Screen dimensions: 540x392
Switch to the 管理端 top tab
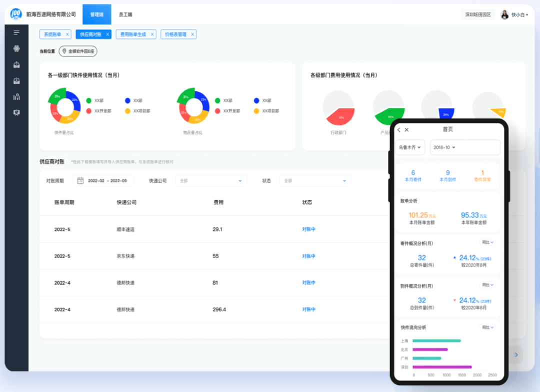[x=97, y=14]
